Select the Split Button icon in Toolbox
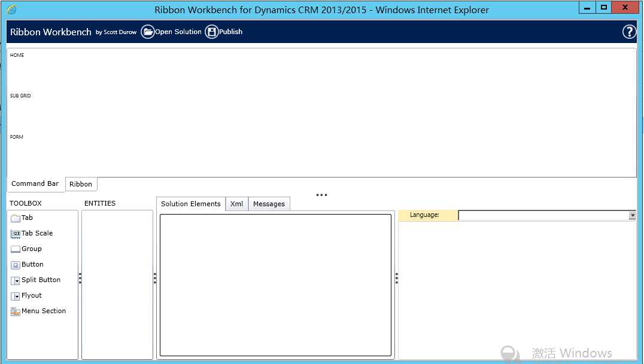The width and height of the screenshot is (644, 364). 15,280
